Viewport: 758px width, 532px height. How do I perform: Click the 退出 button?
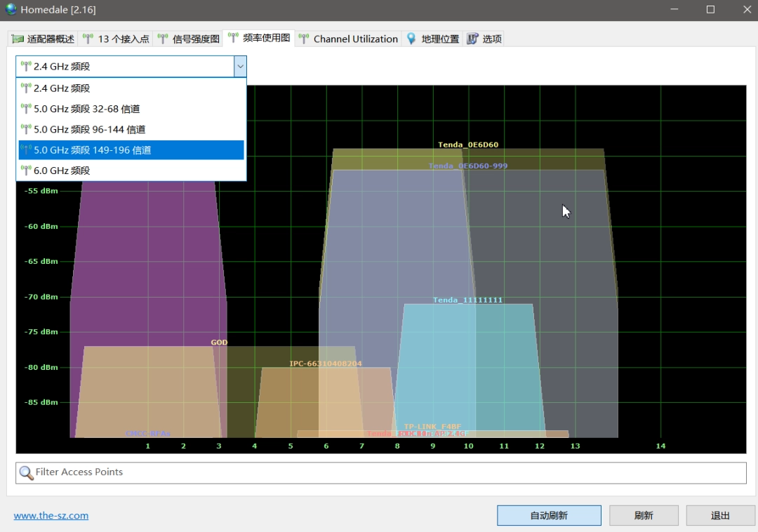720,516
